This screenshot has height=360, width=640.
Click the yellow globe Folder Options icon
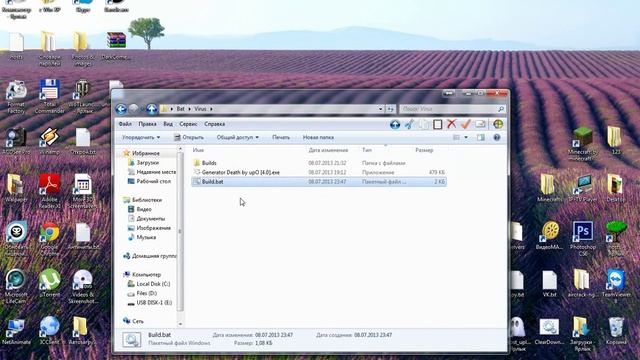(498, 124)
